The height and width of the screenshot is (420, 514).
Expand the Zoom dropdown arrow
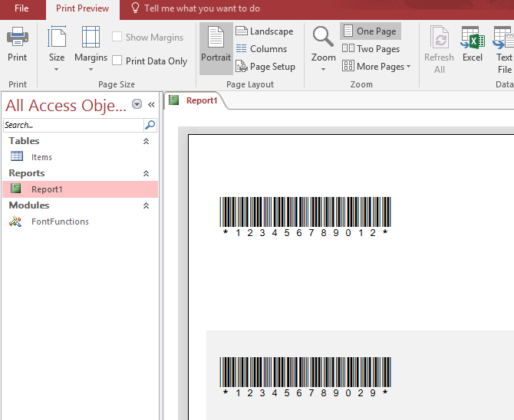323,70
